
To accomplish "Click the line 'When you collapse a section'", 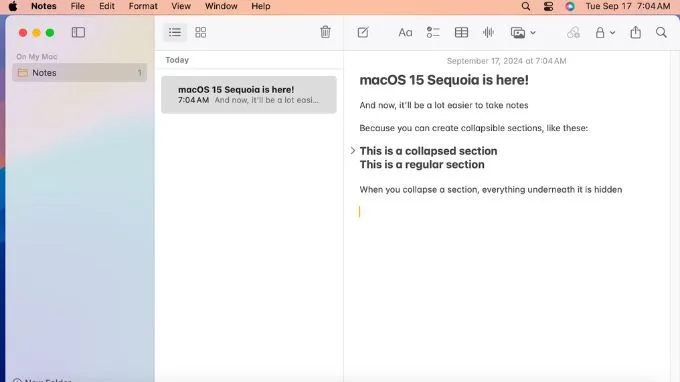I will (491, 189).
